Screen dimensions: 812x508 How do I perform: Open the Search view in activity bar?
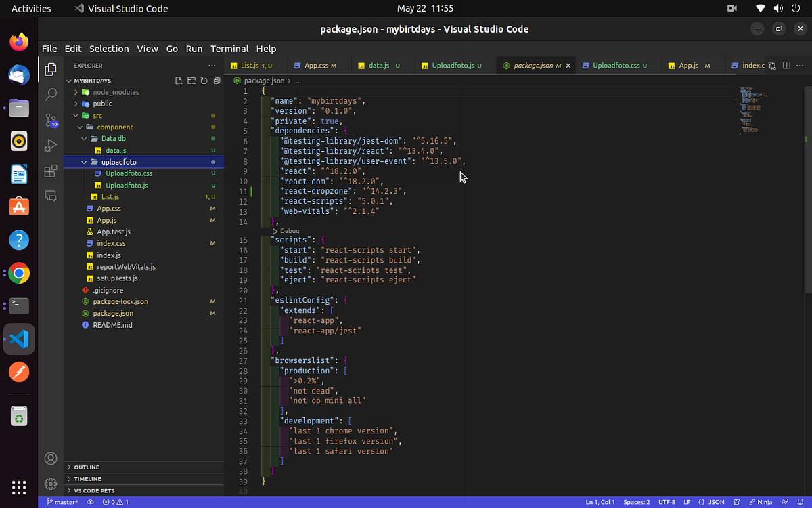(51, 94)
